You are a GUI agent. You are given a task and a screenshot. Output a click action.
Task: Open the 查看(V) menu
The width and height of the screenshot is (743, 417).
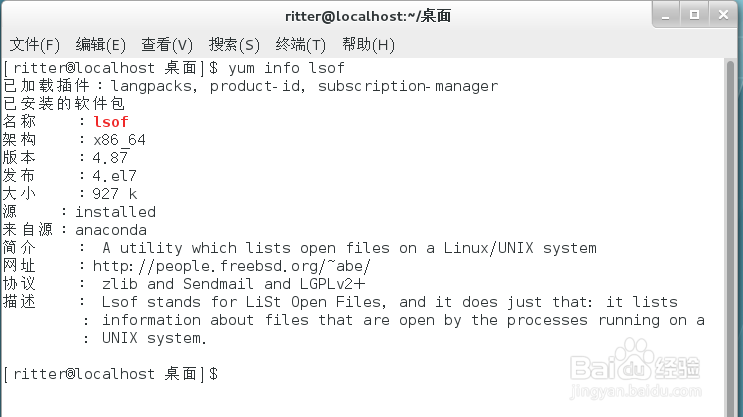pyautogui.click(x=167, y=45)
